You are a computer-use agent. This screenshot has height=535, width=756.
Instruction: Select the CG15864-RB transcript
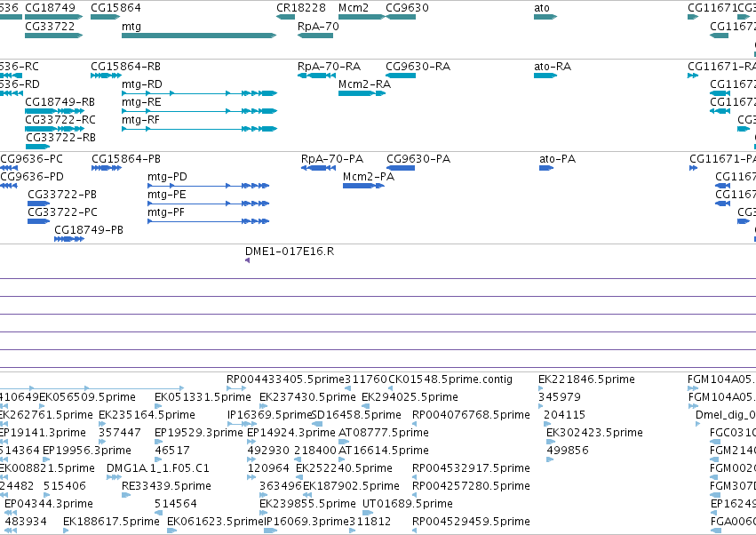pos(106,76)
